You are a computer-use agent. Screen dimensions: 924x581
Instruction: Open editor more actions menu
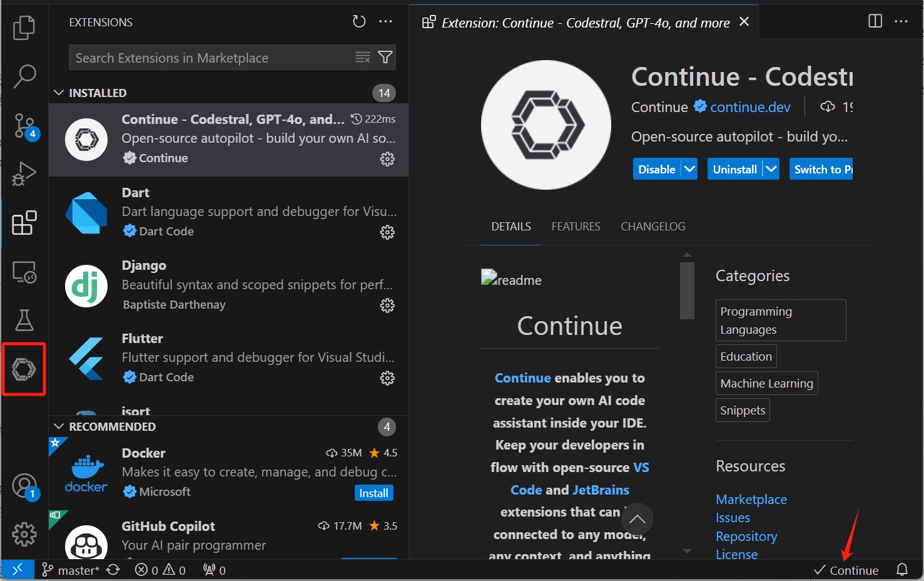coord(901,21)
